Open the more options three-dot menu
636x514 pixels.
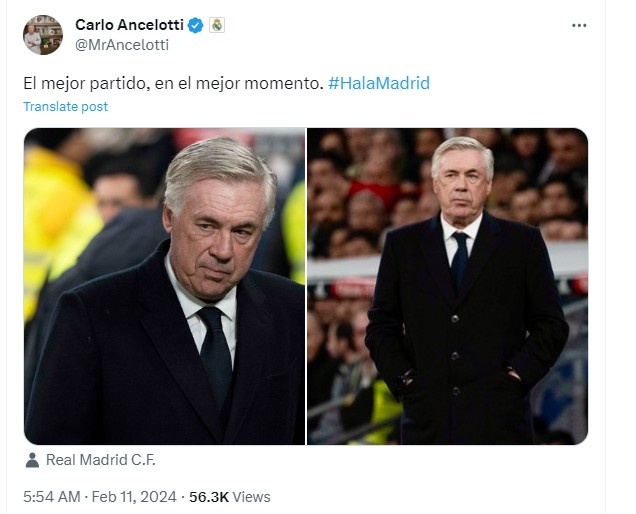(x=579, y=25)
